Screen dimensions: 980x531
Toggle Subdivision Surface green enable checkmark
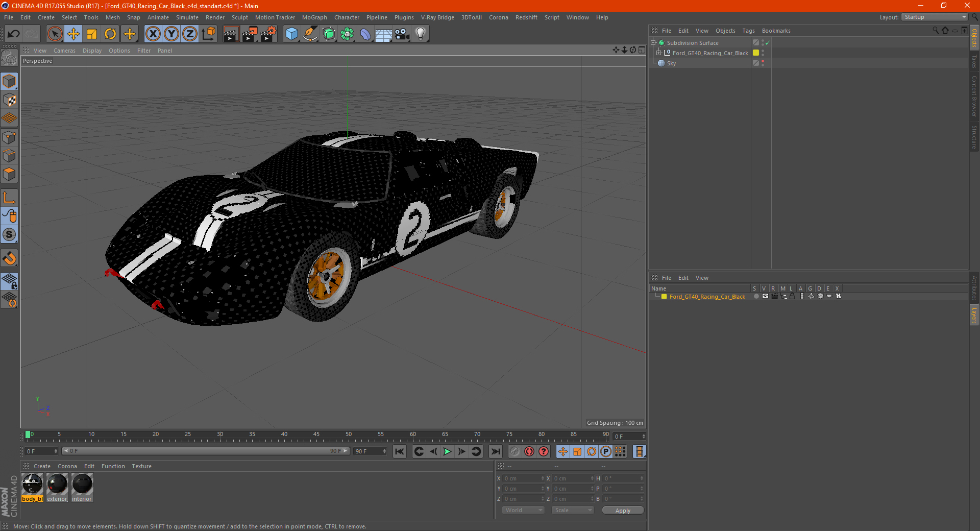[767, 43]
